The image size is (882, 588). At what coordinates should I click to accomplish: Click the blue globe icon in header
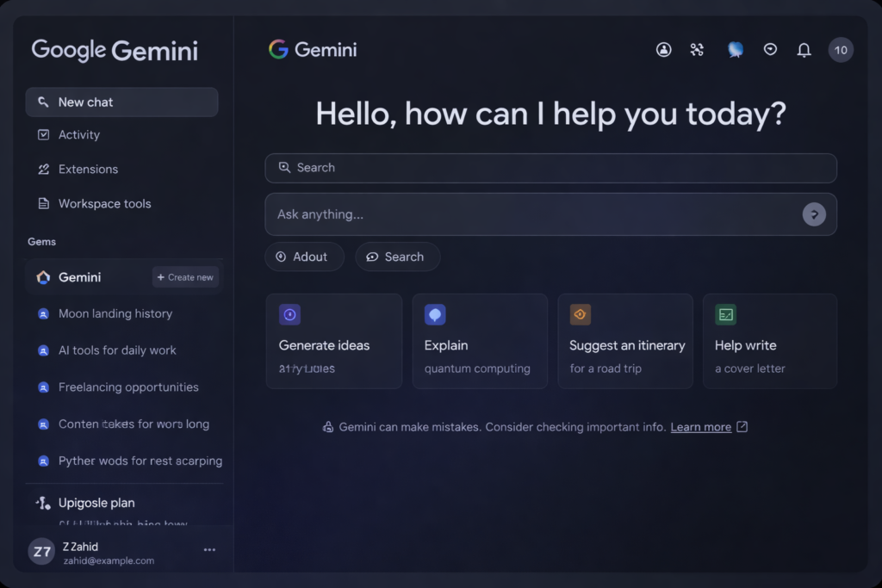click(x=735, y=50)
